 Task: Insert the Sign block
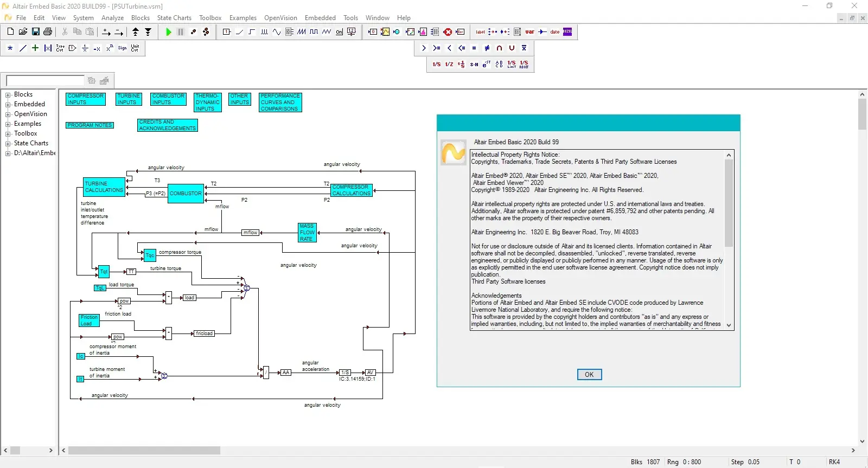[123, 48]
